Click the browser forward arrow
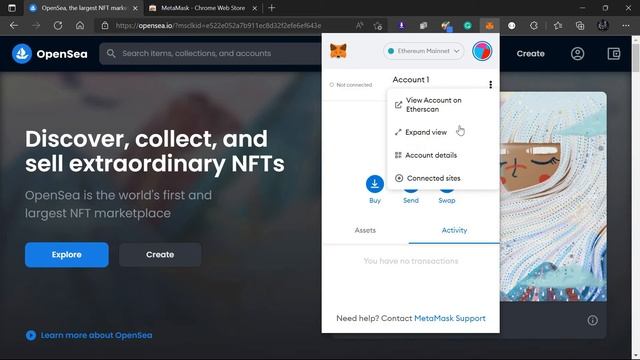This screenshot has width=640, height=360. click(36, 26)
